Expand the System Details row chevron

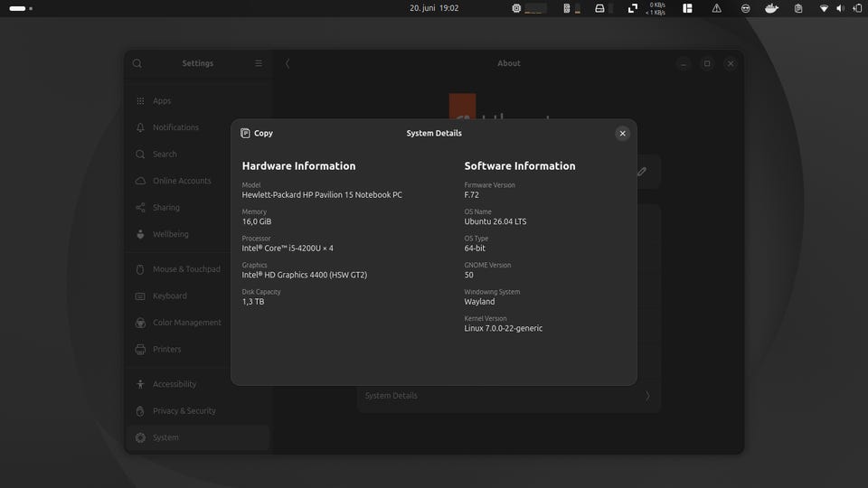pyautogui.click(x=647, y=396)
